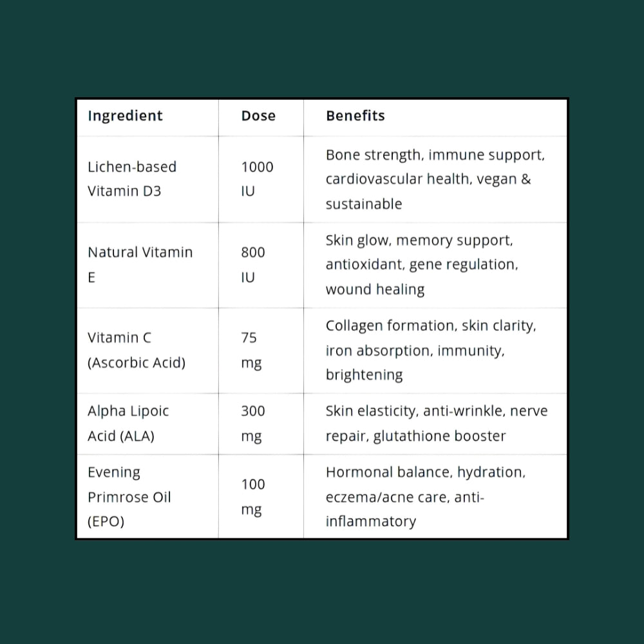Click the Benefits column header
This screenshot has height=644, width=644.
point(355,116)
